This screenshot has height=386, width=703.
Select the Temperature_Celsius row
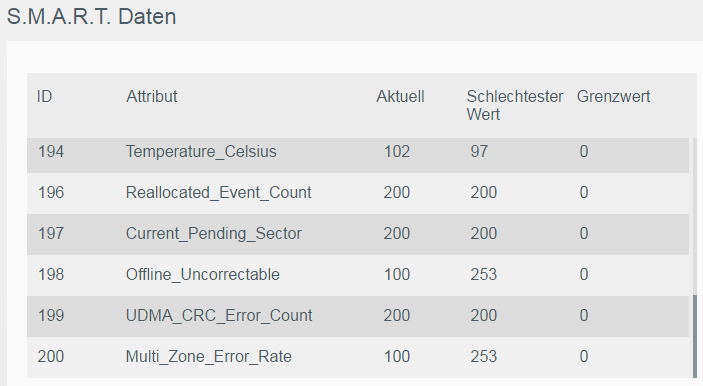358,152
